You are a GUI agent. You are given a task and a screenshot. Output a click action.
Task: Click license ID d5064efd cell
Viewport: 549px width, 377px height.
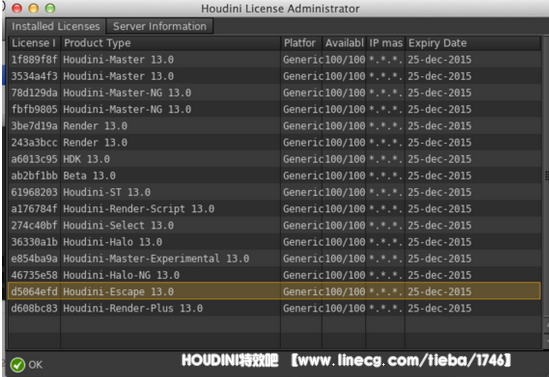(x=34, y=292)
